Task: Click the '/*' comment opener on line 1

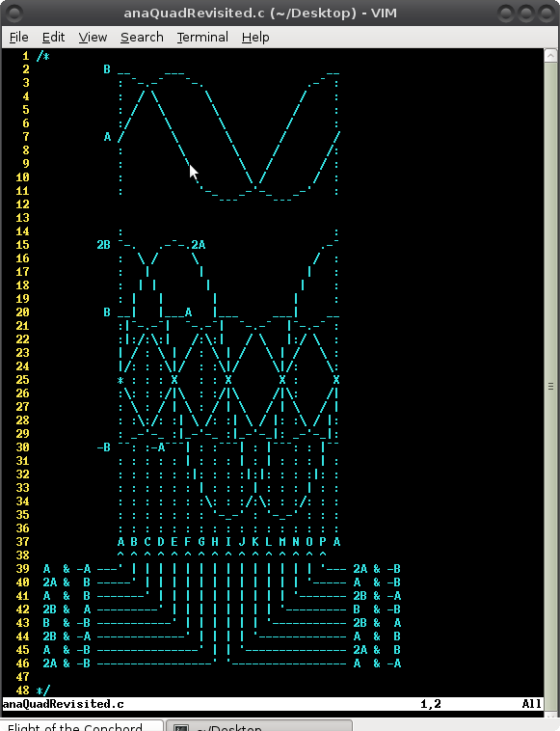Action: (x=42, y=56)
